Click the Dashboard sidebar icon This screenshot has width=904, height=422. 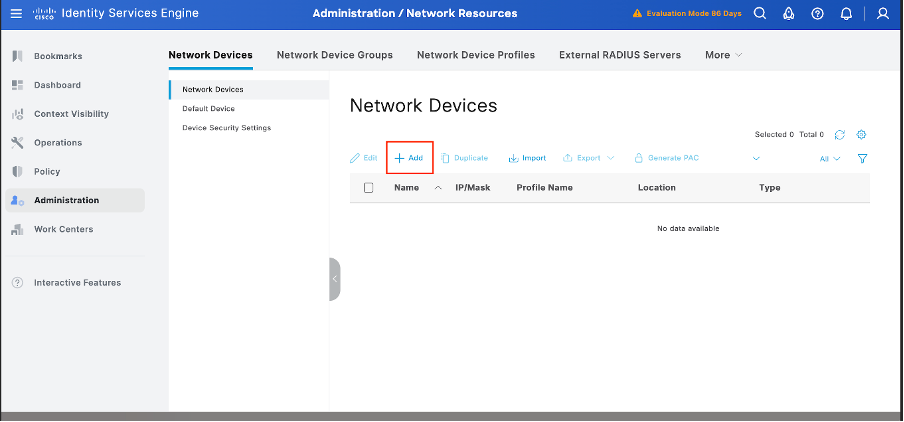[x=17, y=85]
